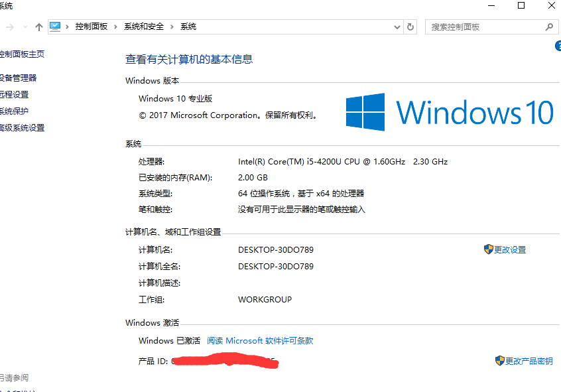Select 系统 in the breadcrumb
Viewport: 561px width, 392px height.
click(x=188, y=27)
